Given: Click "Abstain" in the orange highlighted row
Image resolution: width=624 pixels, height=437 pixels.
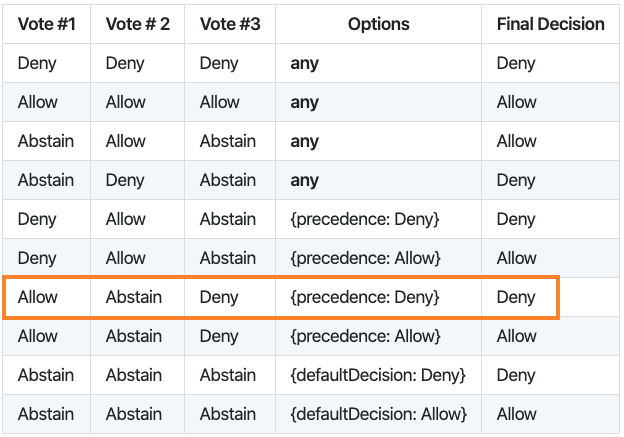Looking at the screenshot, I should click(134, 297).
